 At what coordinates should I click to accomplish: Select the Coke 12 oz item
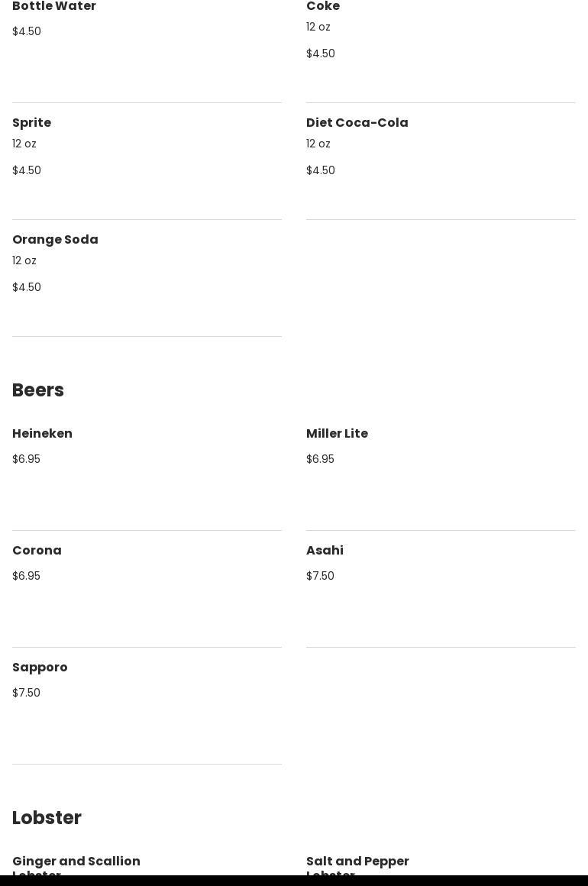point(323,7)
